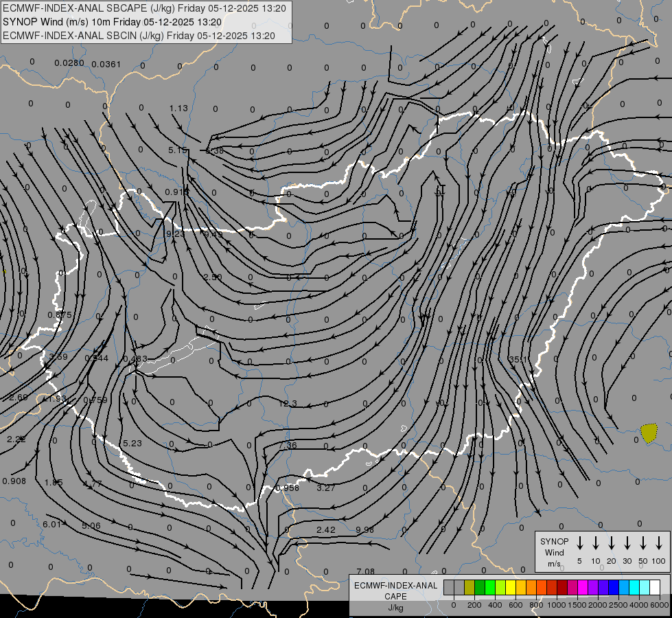672x618 pixels.
Task: Select the olive CAPE legend swatch
Action: click(x=470, y=588)
